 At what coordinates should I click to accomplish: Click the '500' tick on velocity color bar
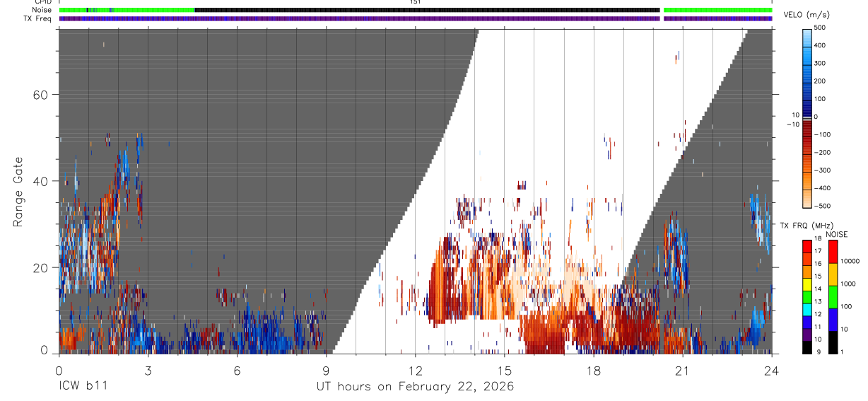[821, 28]
